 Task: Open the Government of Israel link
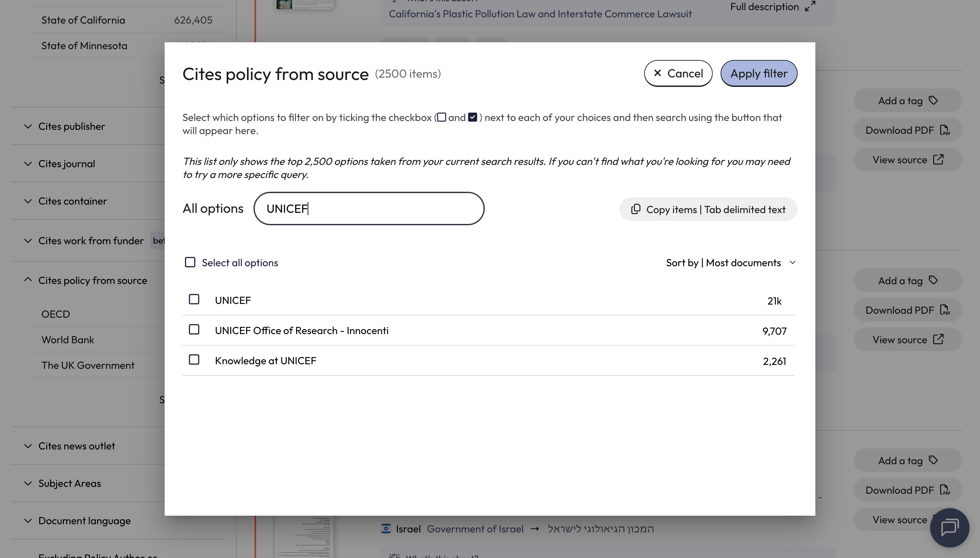point(475,529)
